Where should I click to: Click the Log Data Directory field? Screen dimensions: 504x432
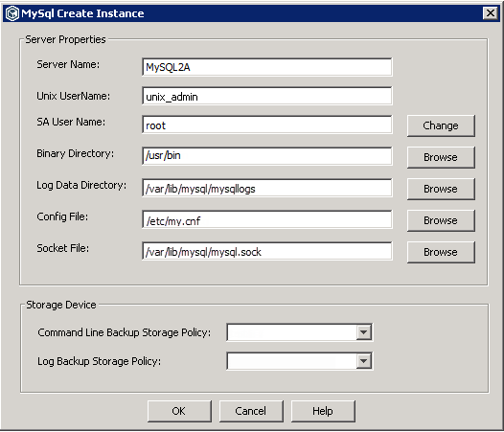(266, 188)
